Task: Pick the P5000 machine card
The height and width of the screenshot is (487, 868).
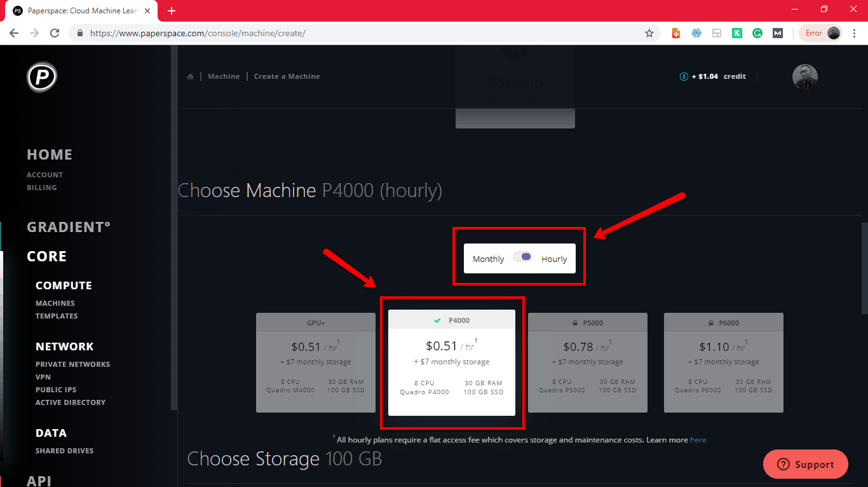Action: [x=588, y=362]
